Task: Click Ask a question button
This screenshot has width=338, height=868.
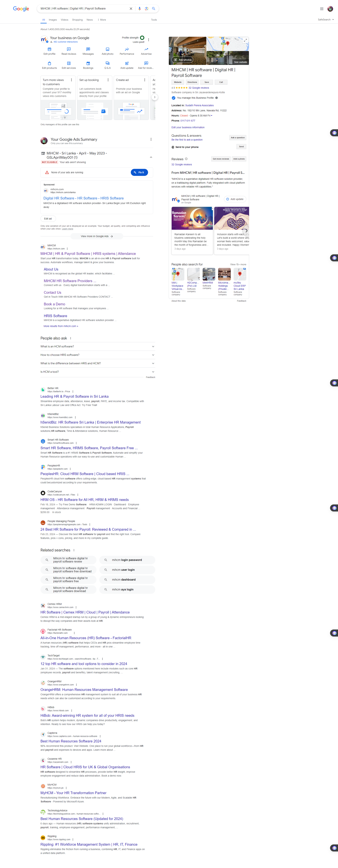Action: tap(238, 138)
